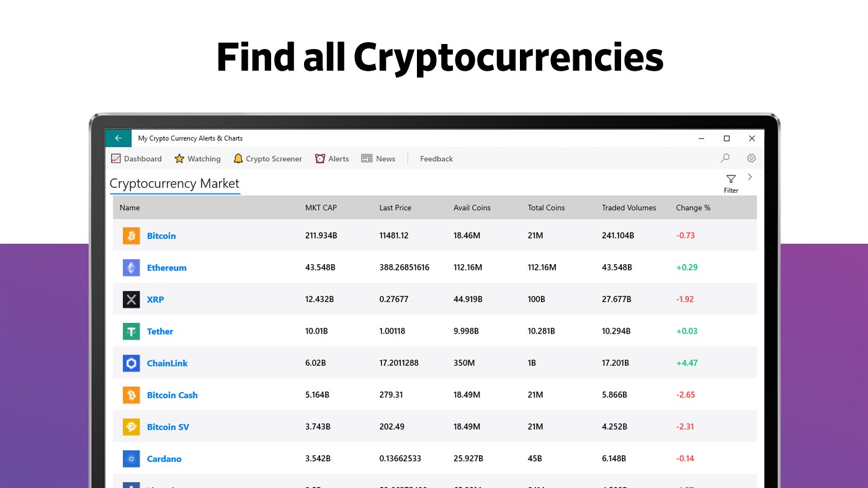This screenshot has height=488, width=868.
Task: Click the Feedback button
Action: (436, 159)
